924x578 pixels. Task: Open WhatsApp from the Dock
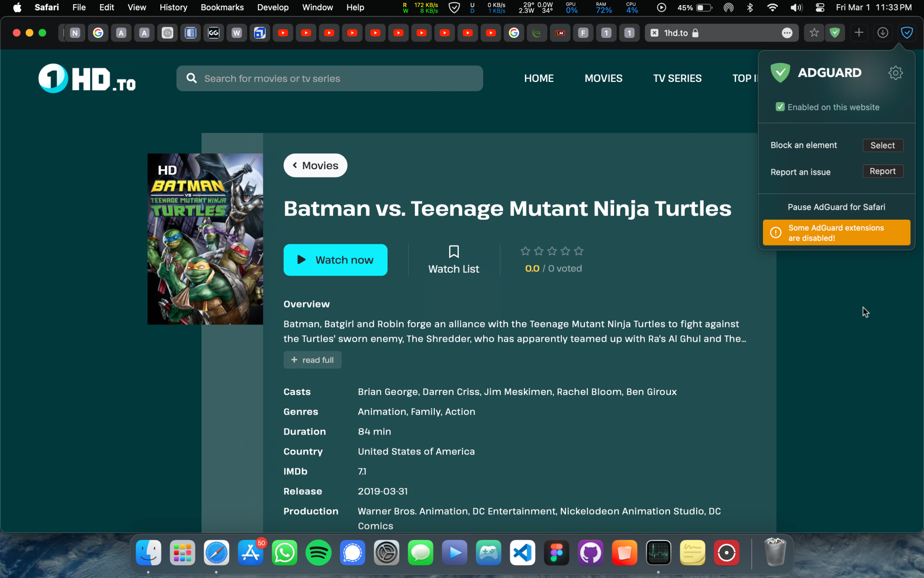(285, 553)
